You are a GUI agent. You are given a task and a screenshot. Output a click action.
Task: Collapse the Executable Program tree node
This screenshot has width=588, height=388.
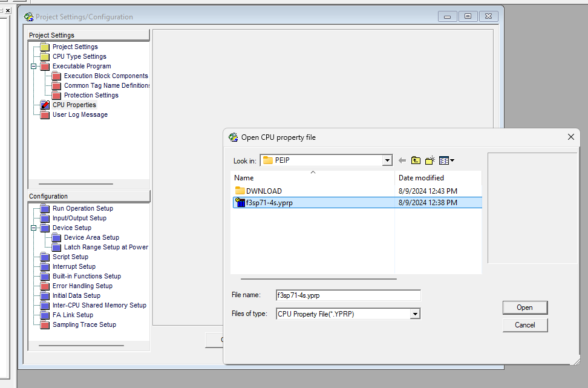click(x=33, y=67)
